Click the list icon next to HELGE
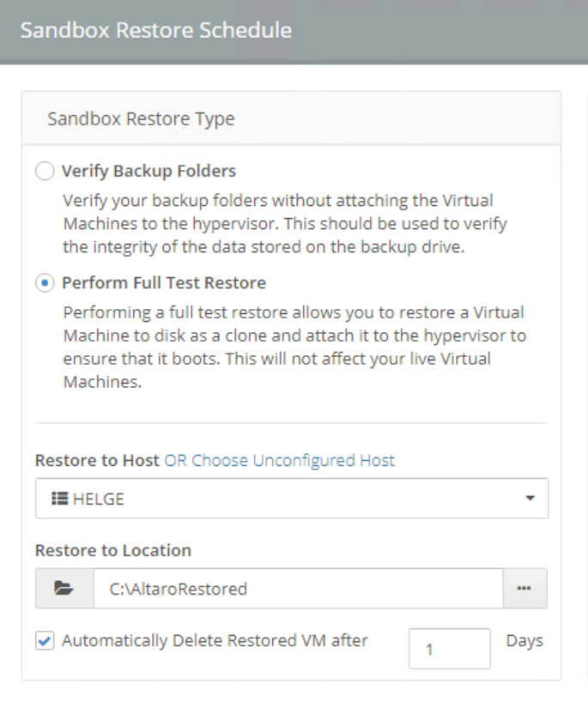This screenshot has width=588, height=702. click(60, 499)
